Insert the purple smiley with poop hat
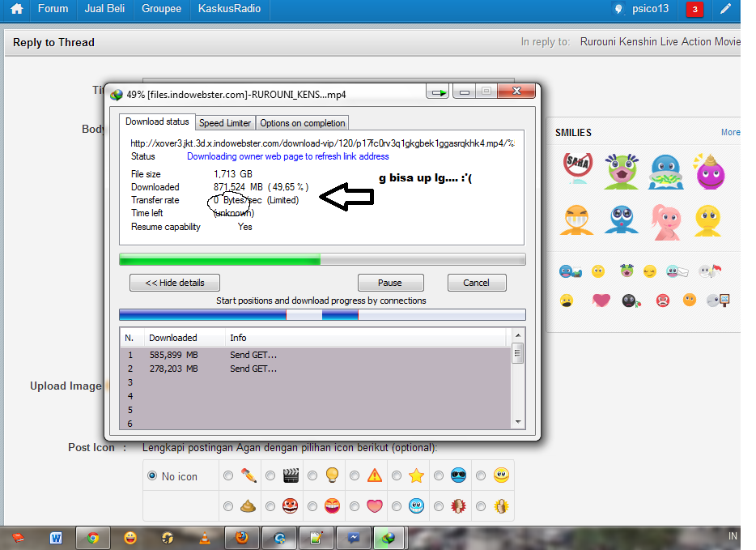756x550 pixels. 710,171
